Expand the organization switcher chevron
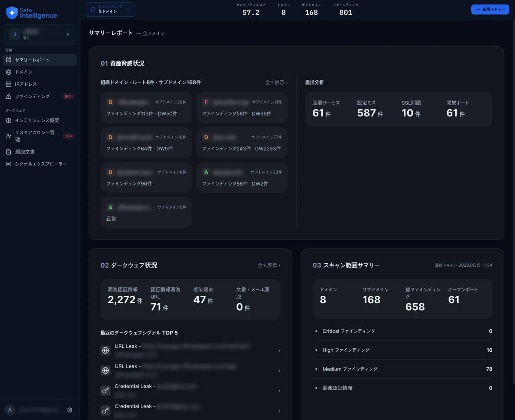Screen dimensions: 515x420 (68, 34)
